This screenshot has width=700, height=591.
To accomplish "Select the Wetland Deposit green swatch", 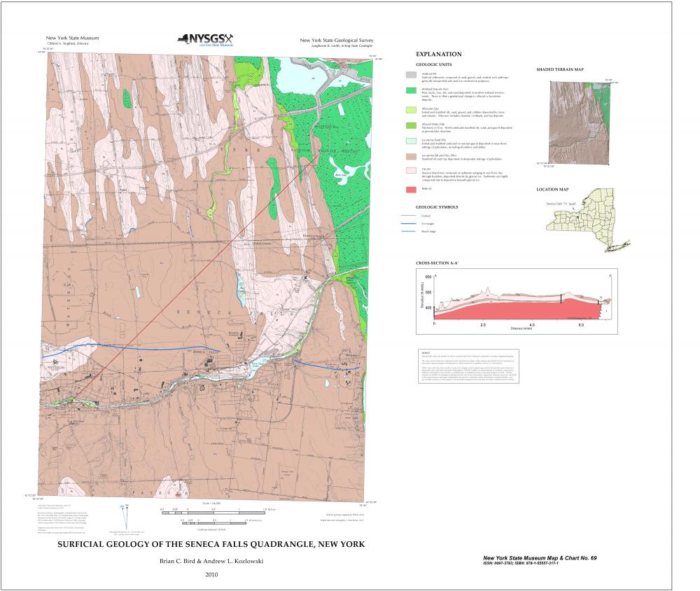I will click(x=409, y=91).
